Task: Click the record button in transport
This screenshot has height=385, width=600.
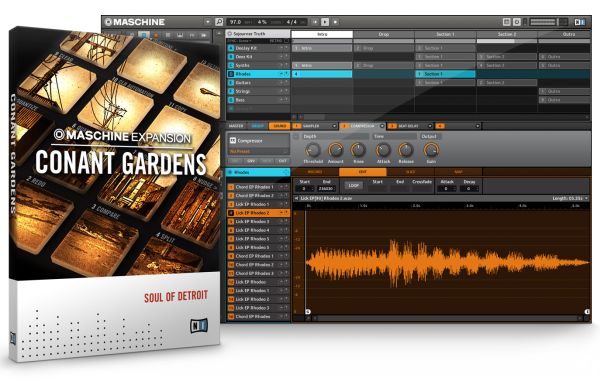Action: (335, 22)
